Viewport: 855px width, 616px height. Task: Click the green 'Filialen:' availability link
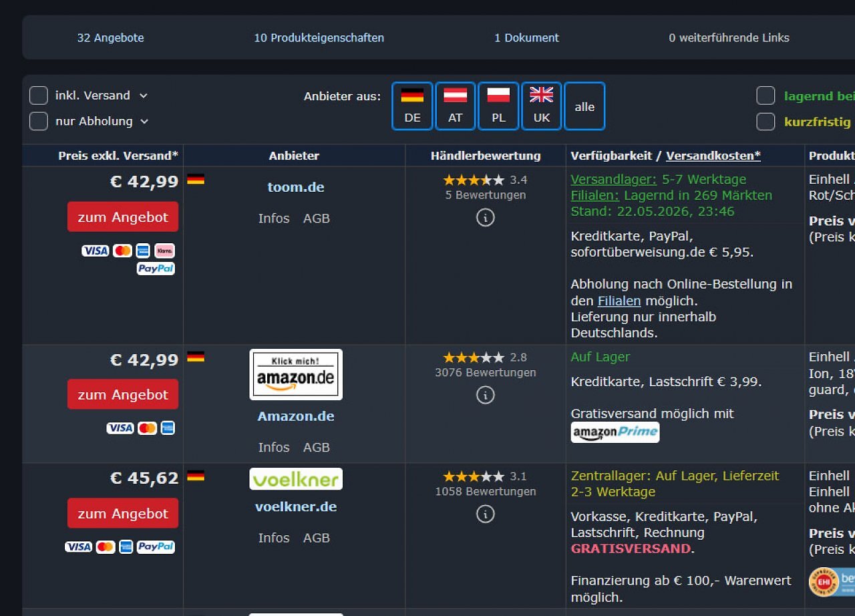pos(595,195)
